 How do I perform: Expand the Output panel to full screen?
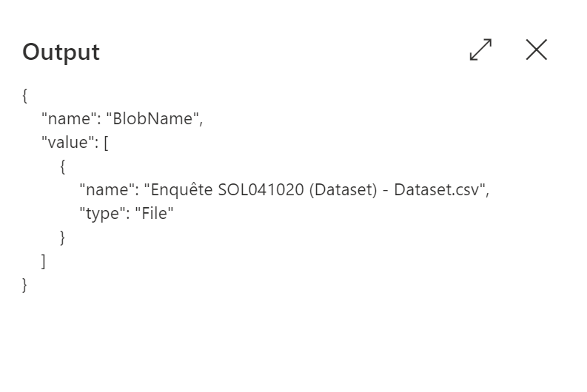click(481, 50)
